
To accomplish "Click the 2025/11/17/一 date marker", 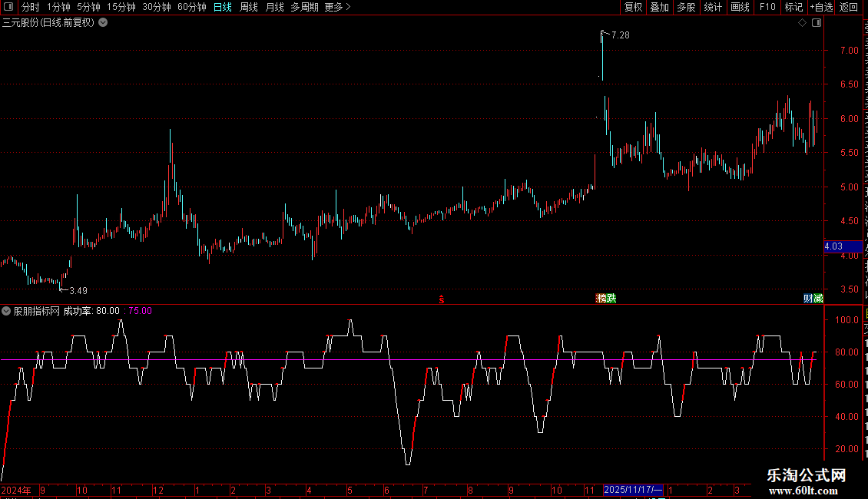I will pos(633,490).
